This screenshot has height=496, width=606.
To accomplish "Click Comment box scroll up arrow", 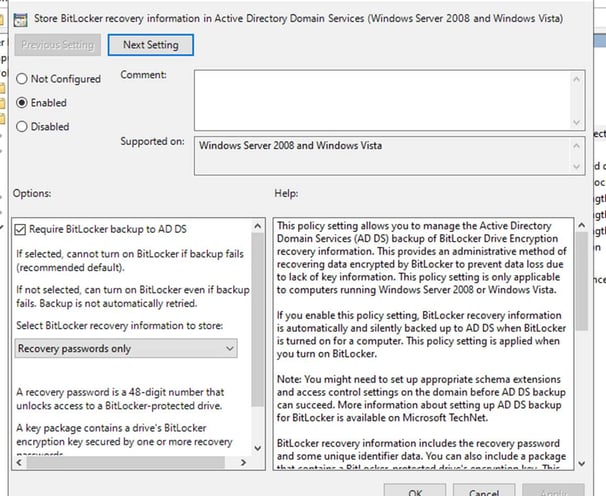I will pos(577,79).
